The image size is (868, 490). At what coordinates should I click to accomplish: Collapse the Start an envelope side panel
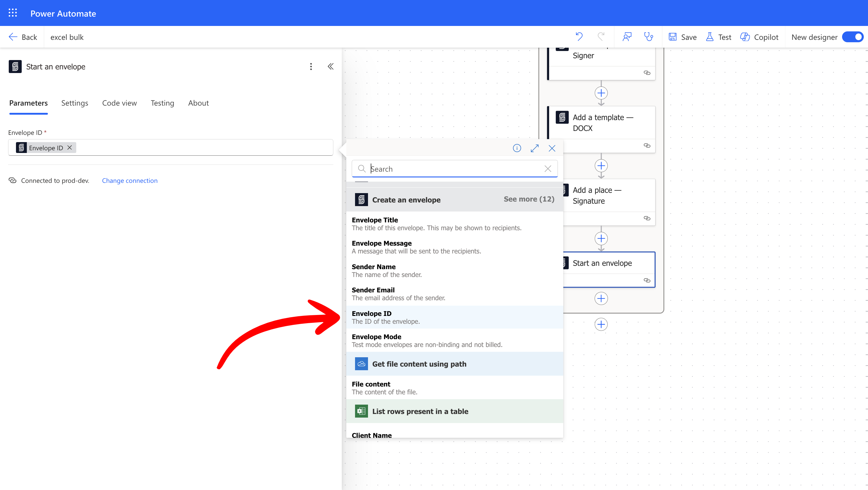[331, 67]
